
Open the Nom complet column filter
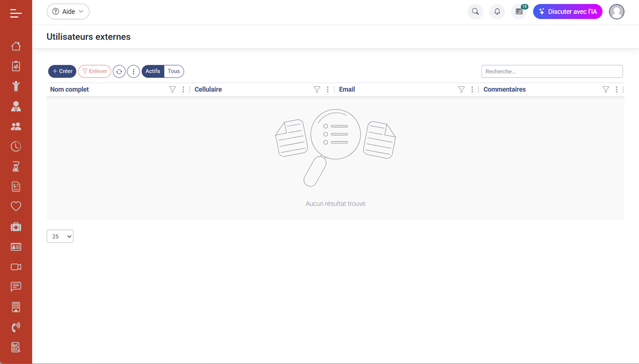[173, 89]
